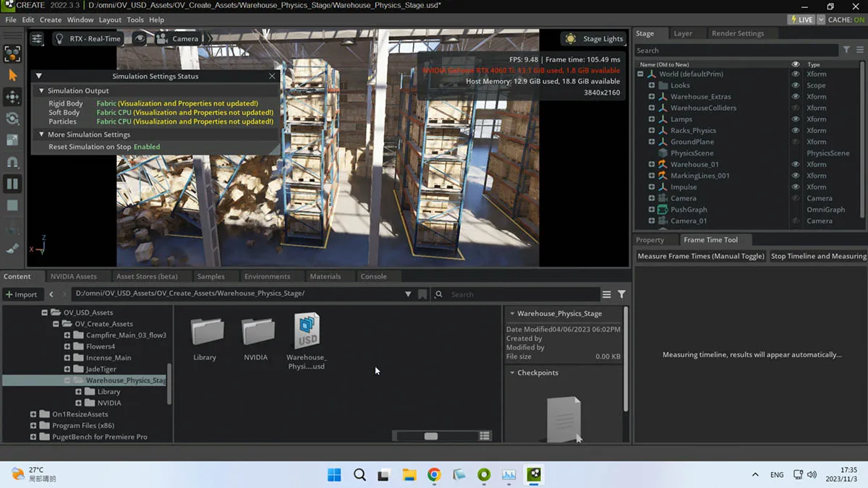868x488 pixels.
Task: Open the File menu
Action: click(x=11, y=20)
